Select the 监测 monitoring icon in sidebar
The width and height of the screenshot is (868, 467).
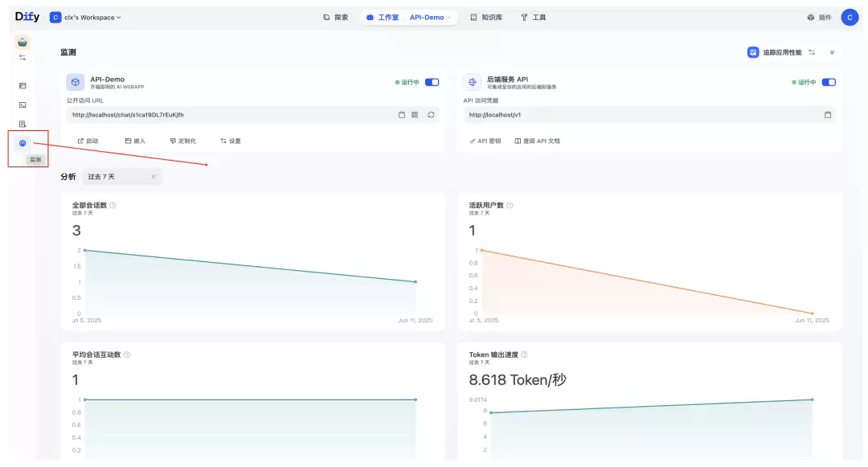pyautogui.click(x=23, y=143)
